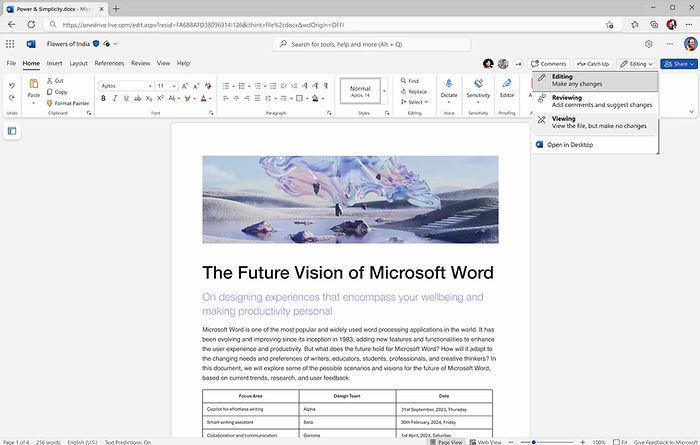
Task: Activate Format Painter
Action: 68,103
